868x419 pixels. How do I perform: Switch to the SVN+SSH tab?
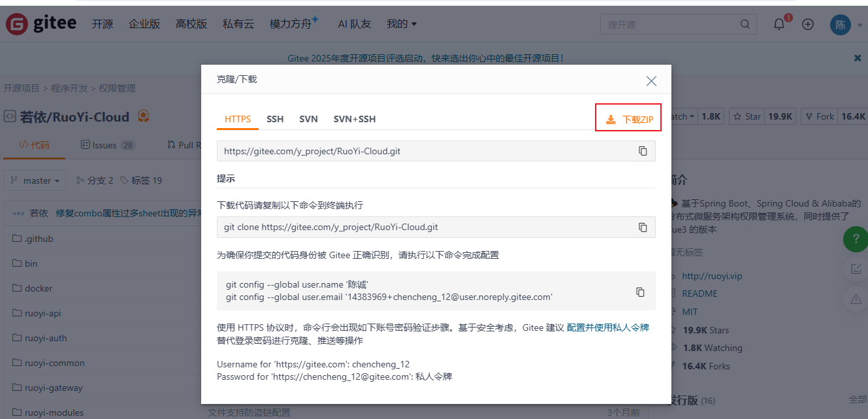point(355,119)
